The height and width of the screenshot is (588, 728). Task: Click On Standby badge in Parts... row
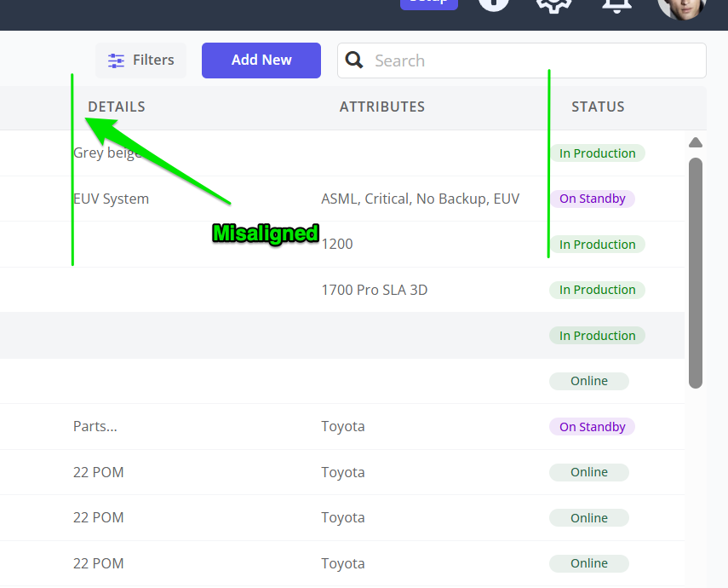point(593,427)
